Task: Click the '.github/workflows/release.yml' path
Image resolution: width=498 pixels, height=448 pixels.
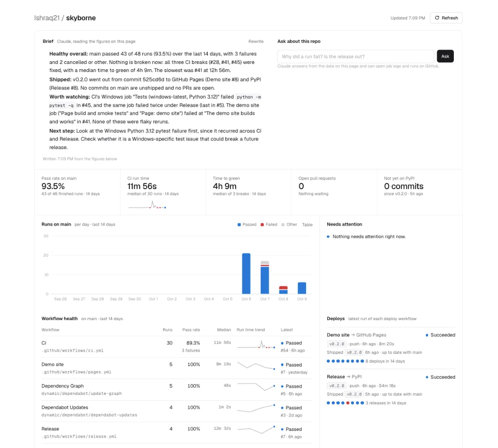Action: (x=79, y=437)
